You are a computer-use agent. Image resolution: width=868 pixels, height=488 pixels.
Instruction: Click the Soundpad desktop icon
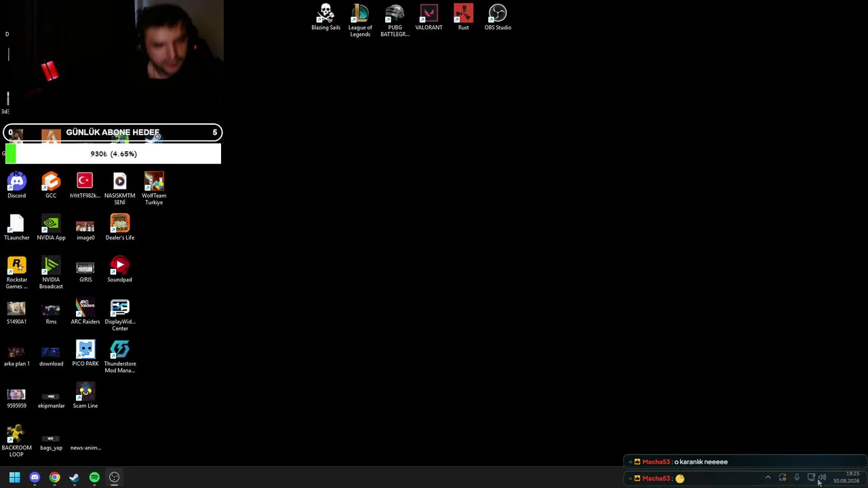(x=119, y=270)
